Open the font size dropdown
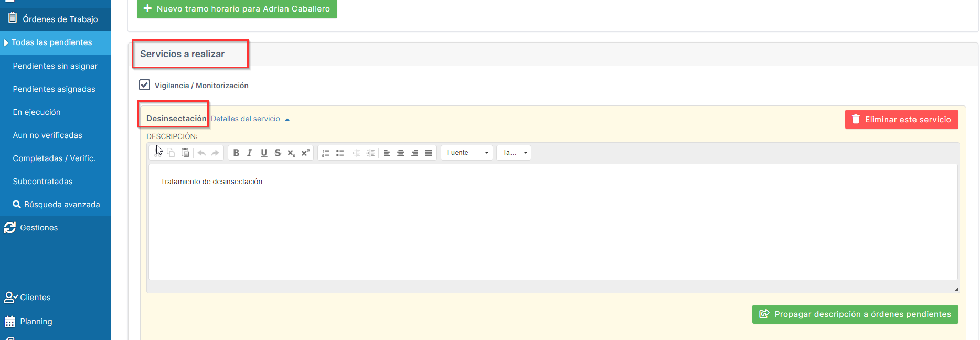Image resolution: width=980 pixels, height=340 pixels. (x=514, y=153)
